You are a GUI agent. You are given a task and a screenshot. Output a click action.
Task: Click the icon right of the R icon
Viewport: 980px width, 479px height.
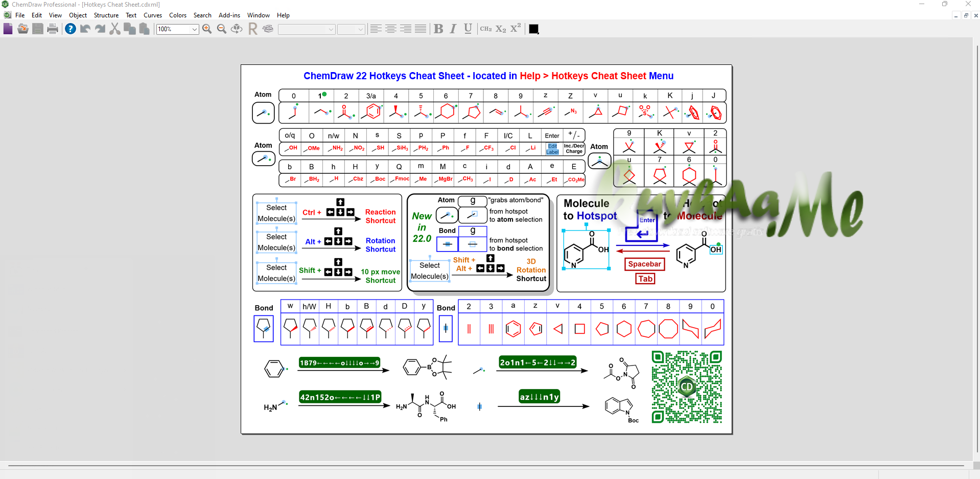(268, 29)
